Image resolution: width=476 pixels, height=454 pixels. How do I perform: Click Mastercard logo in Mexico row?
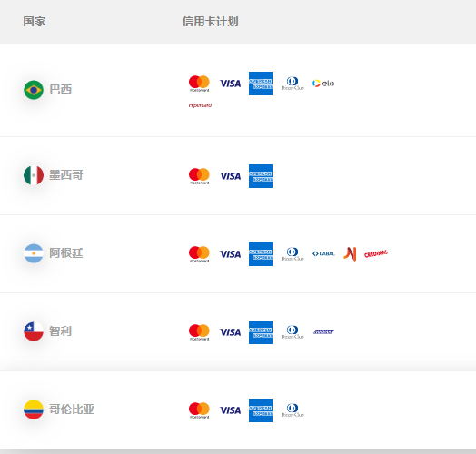tap(199, 176)
